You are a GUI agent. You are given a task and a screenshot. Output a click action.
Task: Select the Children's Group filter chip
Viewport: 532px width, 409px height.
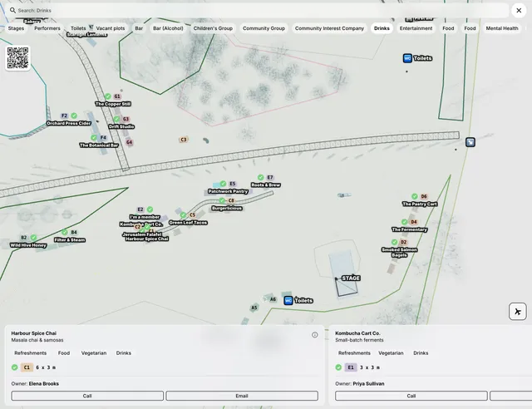tap(213, 28)
